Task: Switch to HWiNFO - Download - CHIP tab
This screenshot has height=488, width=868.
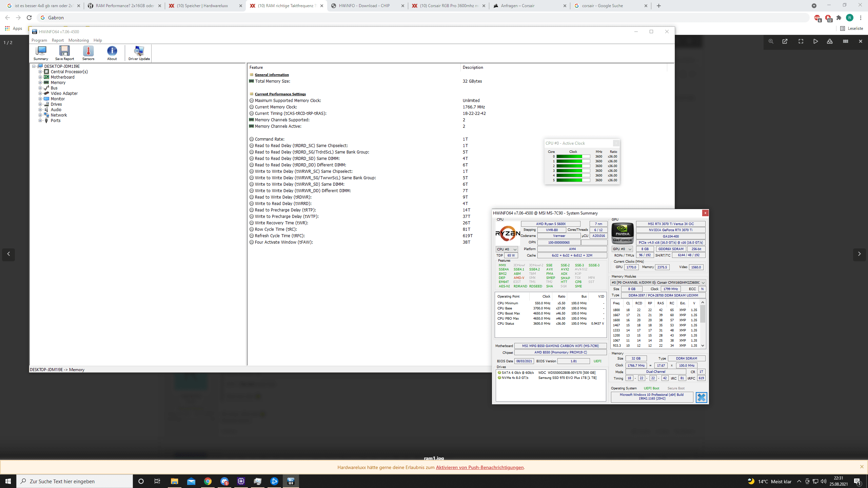Action: click(368, 6)
